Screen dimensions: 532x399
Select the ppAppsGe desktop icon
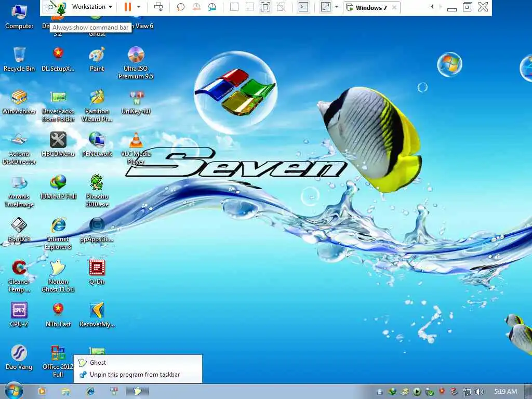97,230
